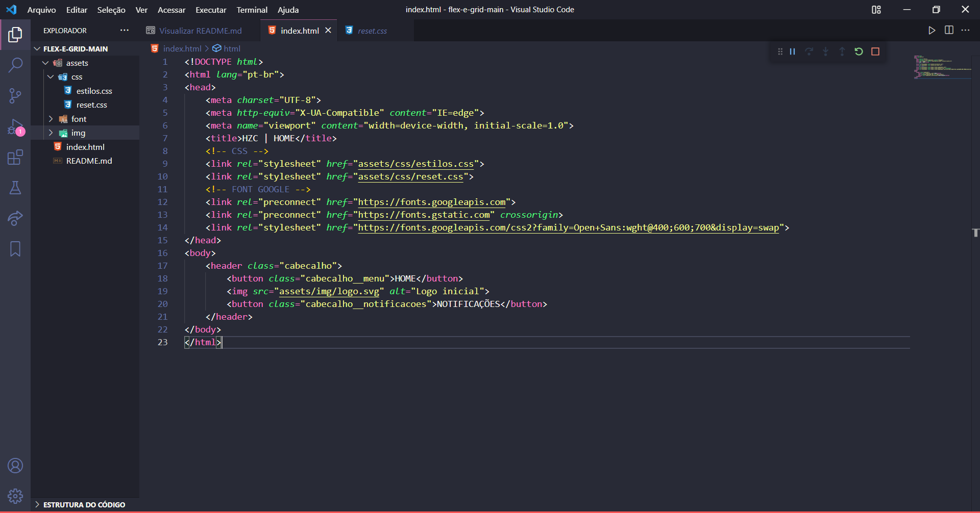Screen dimensions: 980x513
Task: Pause the debug session
Action: tap(793, 52)
